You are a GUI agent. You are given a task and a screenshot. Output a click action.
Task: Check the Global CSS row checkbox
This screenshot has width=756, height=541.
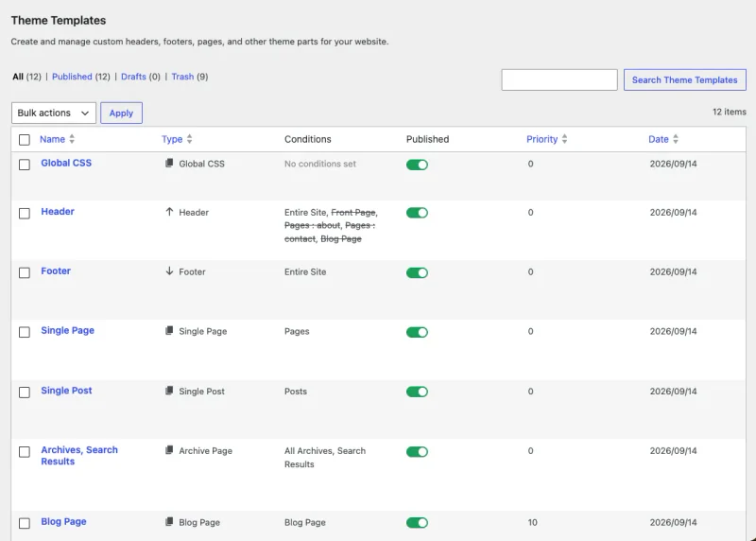pos(25,165)
